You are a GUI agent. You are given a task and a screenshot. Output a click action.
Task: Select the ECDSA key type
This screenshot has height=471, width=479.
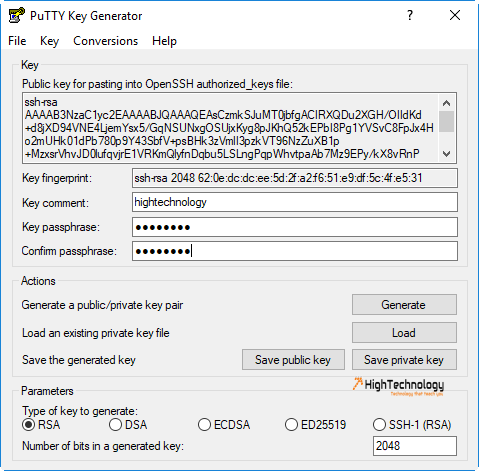[x=204, y=425]
